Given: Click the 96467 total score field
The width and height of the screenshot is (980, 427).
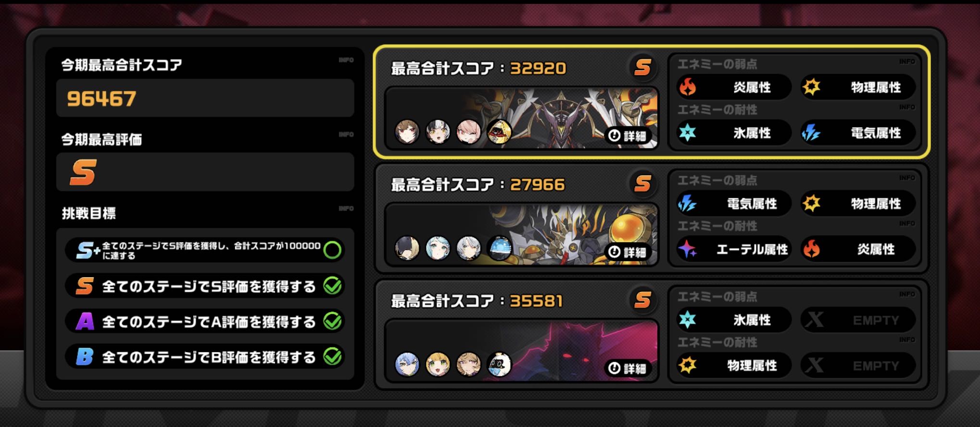Looking at the screenshot, I should pyautogui.click(x=205, y=98).
